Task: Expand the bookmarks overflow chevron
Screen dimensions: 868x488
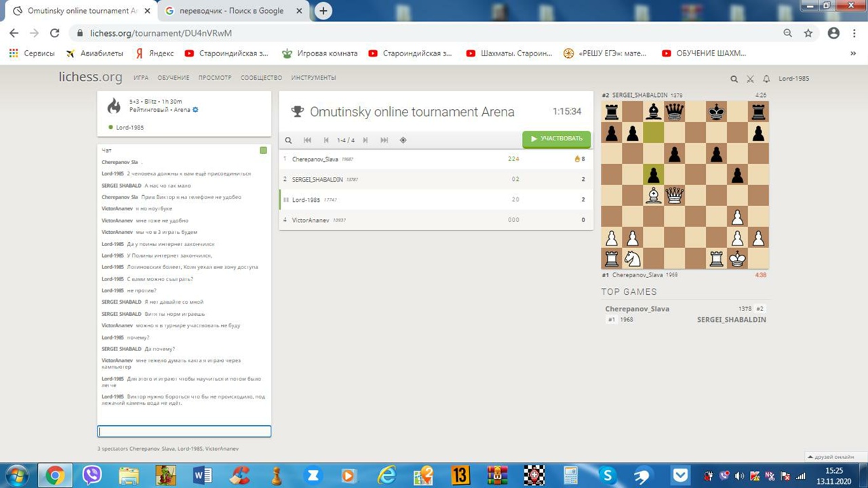Action: 852,54
